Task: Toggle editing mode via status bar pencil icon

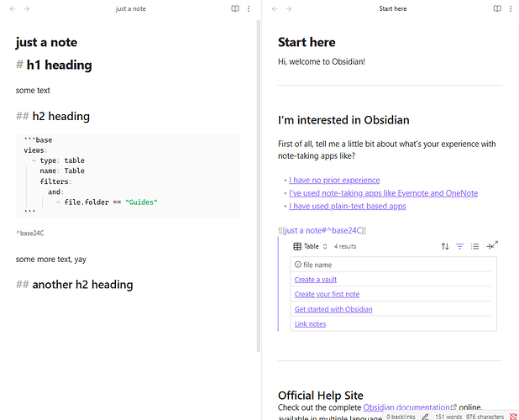Action: click(x=426, y=416)
